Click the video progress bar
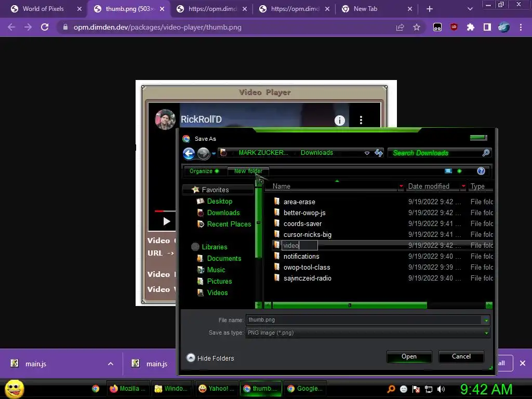The height and width of the screenshot is (399, 532). 165,211
